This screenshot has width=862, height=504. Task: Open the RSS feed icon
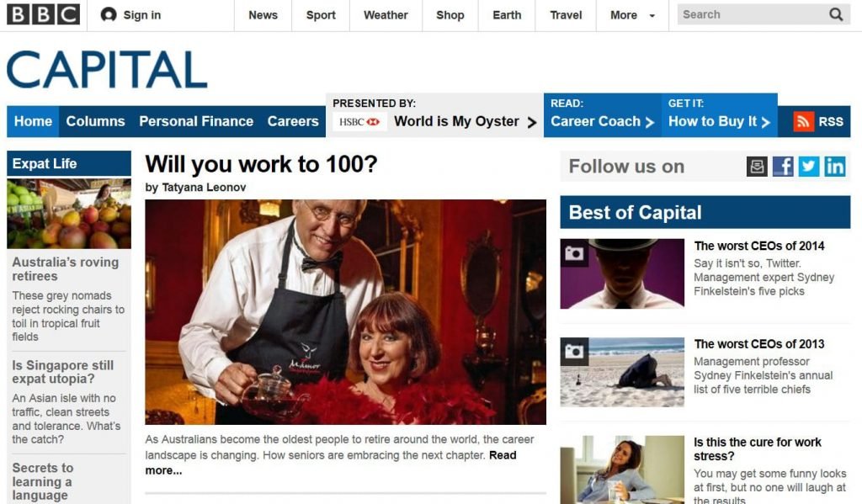point(803,121)
